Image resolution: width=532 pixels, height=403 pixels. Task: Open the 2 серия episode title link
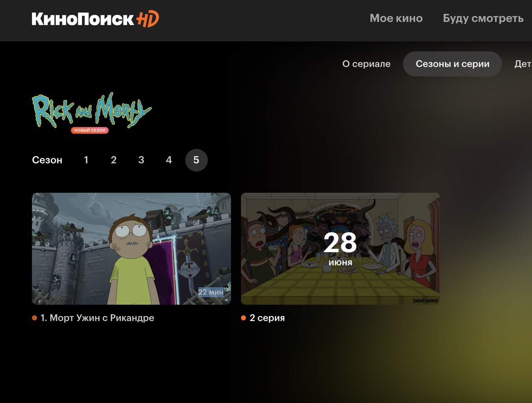tap(267, 318)
